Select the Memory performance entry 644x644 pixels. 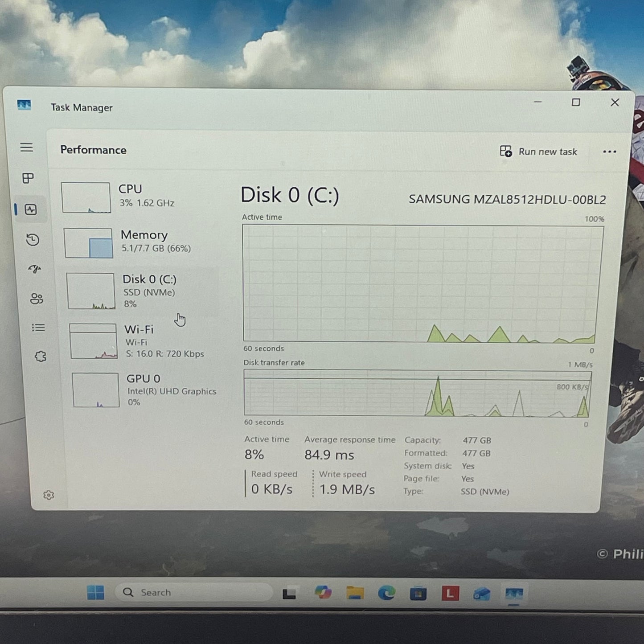coord(140,242)
